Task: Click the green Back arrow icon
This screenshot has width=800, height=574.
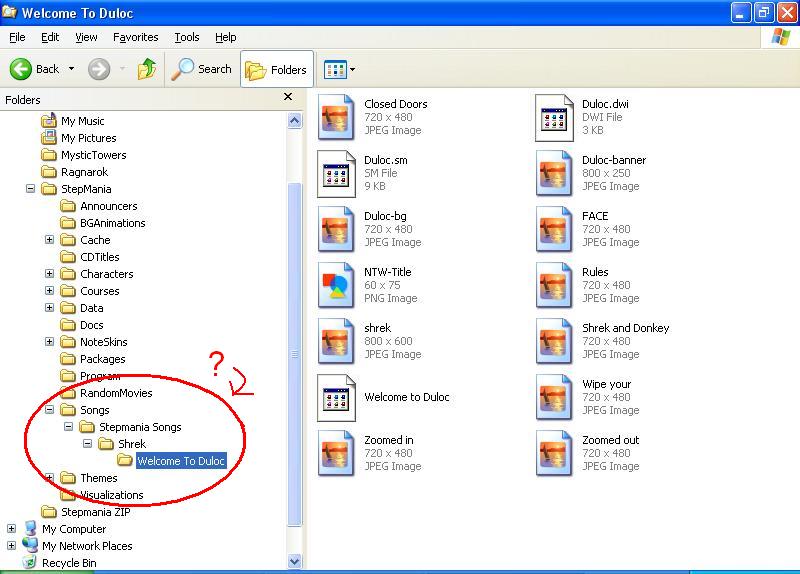Action: click(21, 69)
